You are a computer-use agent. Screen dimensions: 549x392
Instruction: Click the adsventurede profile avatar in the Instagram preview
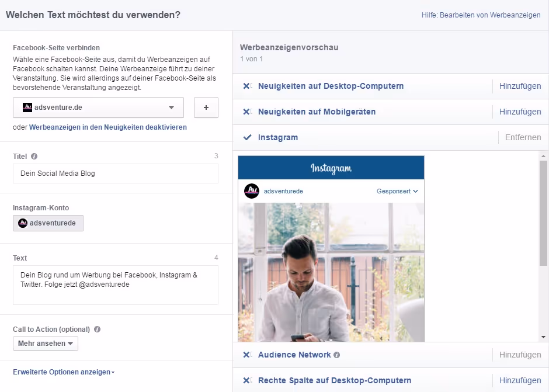252,191
